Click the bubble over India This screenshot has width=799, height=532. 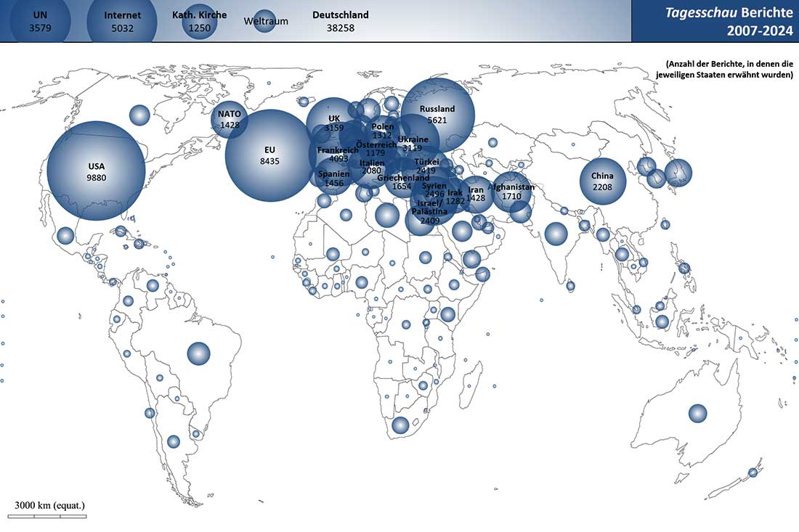pyautogui.click(x=556, y=233)
